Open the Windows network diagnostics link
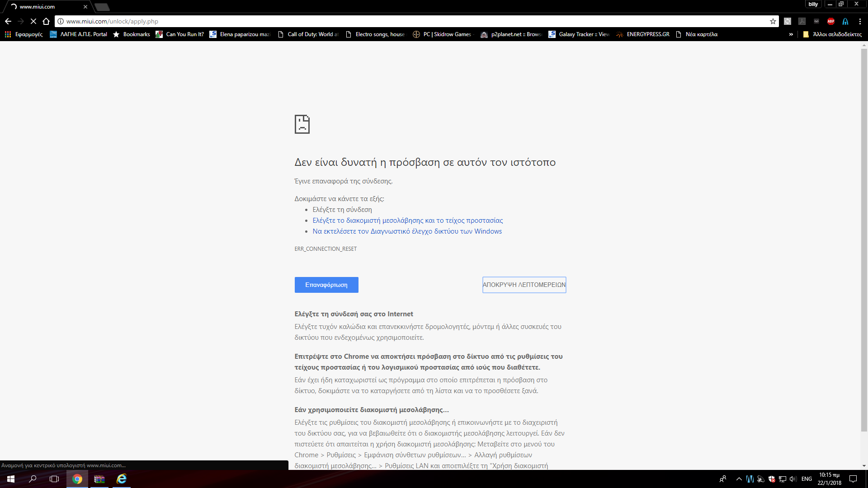 pos(407,231)
